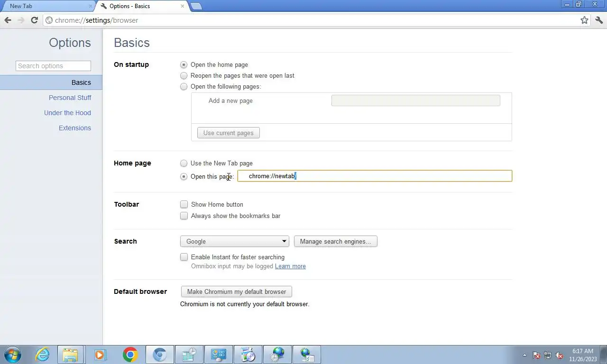The width and height of the screenshot is (607, 364).
Task: Click the home page URL field
Action: pyautogui.click(x=375, y=176)
